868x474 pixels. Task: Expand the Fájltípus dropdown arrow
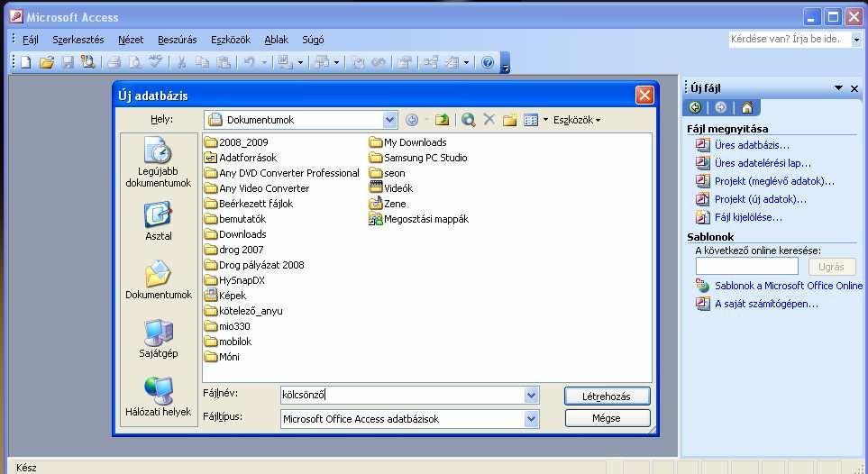pyautogui.click(x=531, y=419)
